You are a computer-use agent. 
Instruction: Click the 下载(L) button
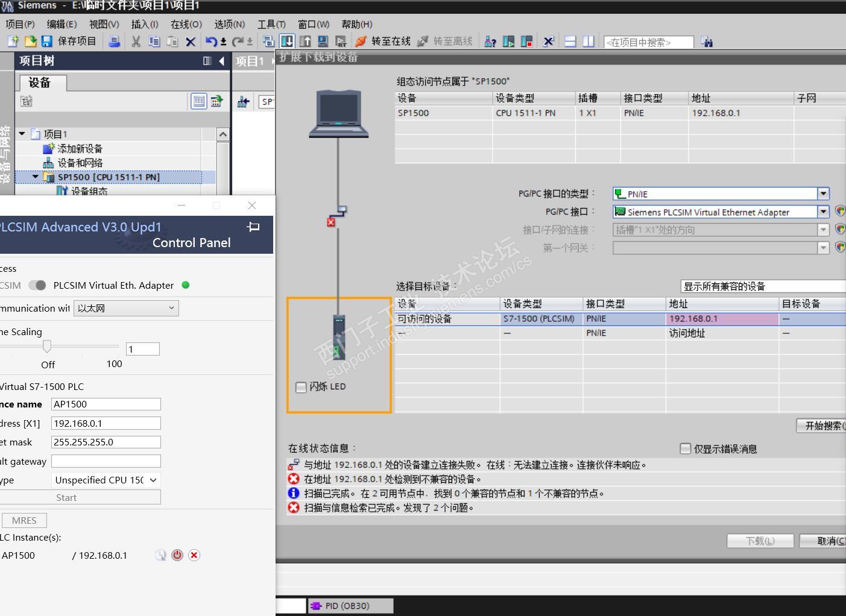point(760,541)
